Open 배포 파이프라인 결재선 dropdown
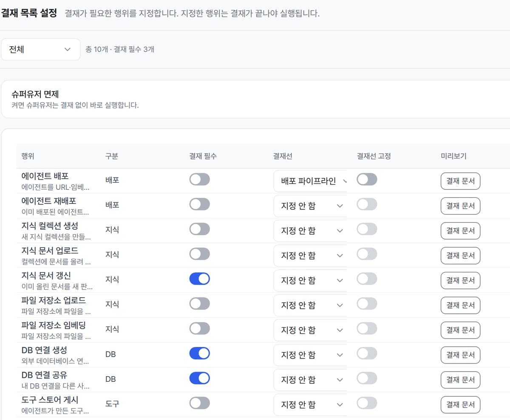The height and width of the screenshot is (420, 510). tap(311, 181)
